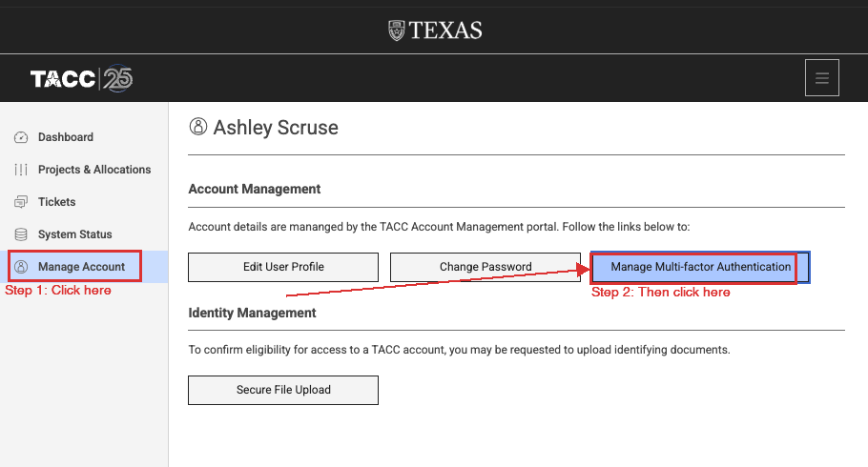Click the Identity Management heading
868x467 pixels.
point(252,314)
